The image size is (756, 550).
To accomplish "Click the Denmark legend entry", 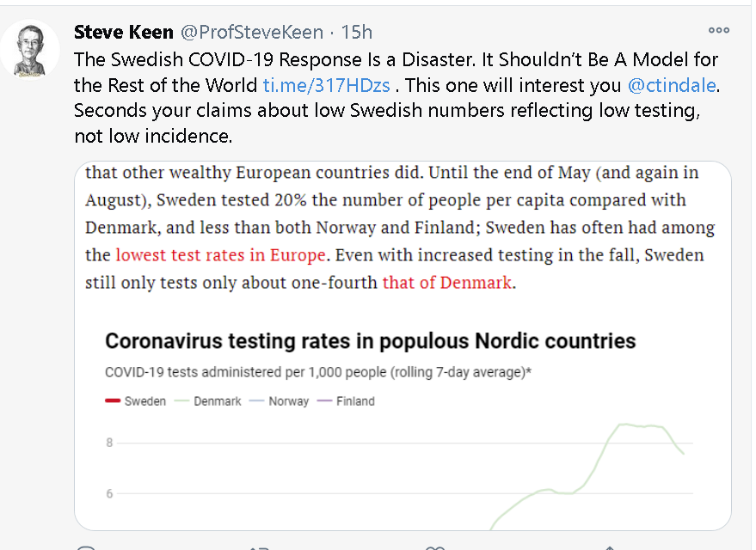I will click(x=208, y=400).
